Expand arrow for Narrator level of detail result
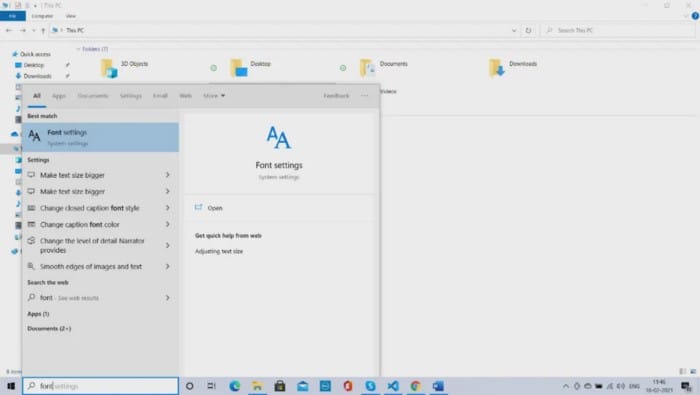The image size is (700, 395). click(167, 245)
